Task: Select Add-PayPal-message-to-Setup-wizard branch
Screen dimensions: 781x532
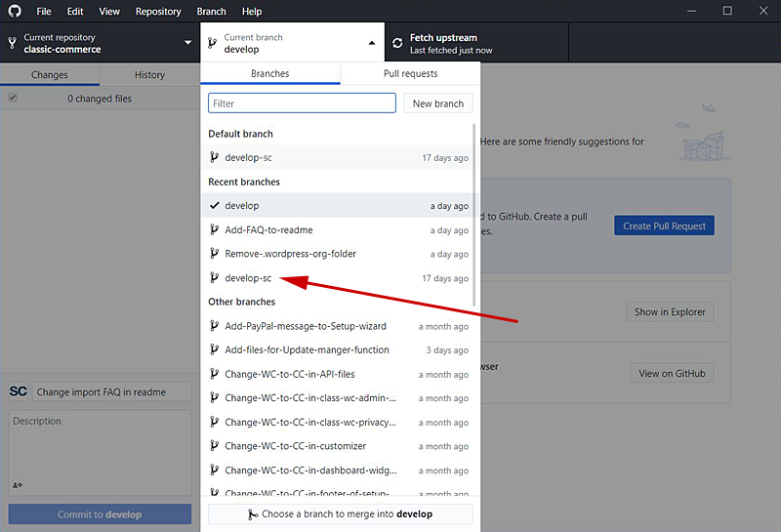Action: point(339,326)
